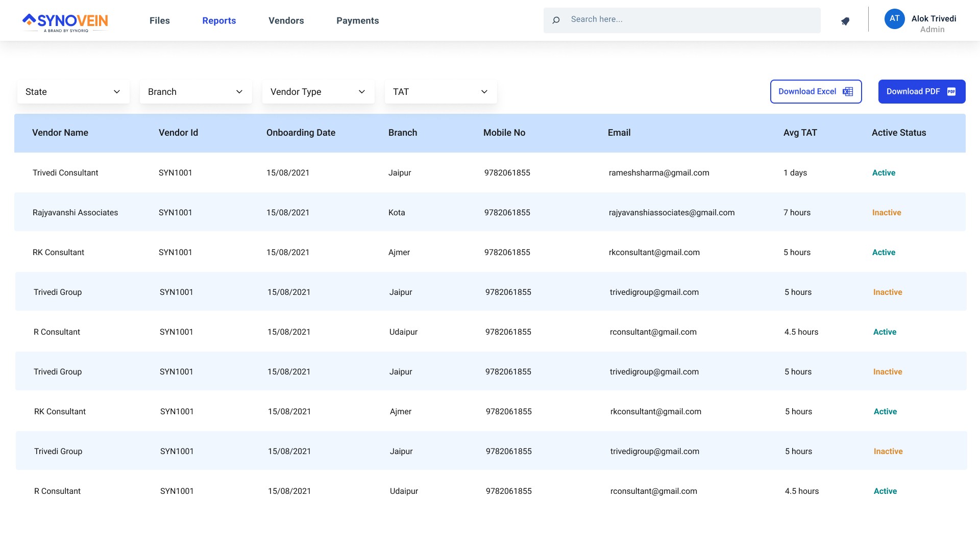Click the Trivedi Consultant Active status

[x=883, y=173]
